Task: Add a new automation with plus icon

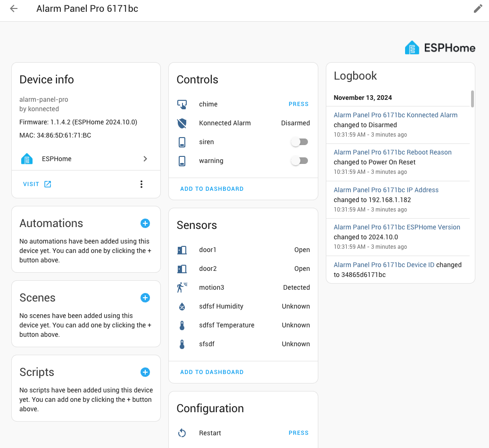Action: pos(145,223)
